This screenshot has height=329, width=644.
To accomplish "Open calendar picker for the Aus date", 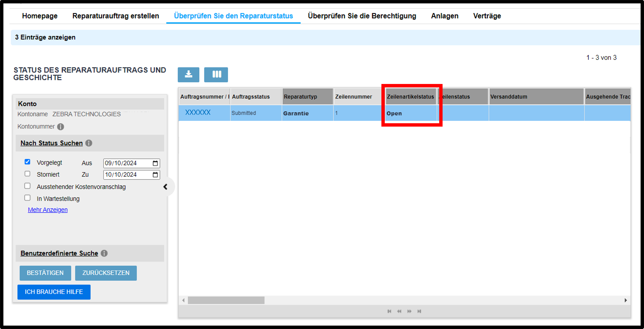I will click(x=155, y=163).
